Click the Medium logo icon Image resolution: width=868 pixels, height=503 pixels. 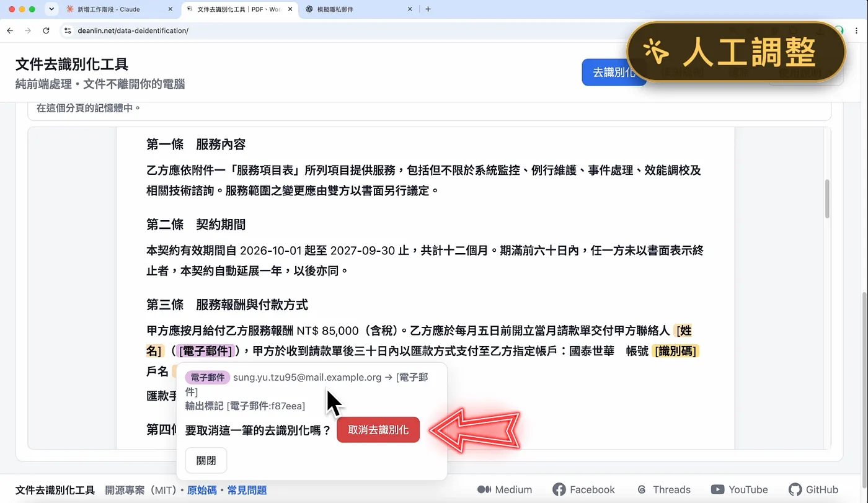point(484,490)
